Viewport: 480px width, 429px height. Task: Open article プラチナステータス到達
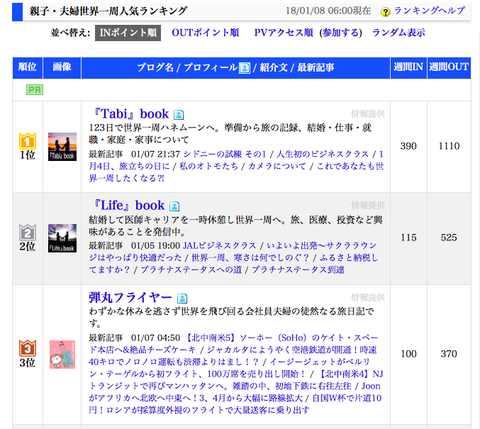(x=298, y=270)
